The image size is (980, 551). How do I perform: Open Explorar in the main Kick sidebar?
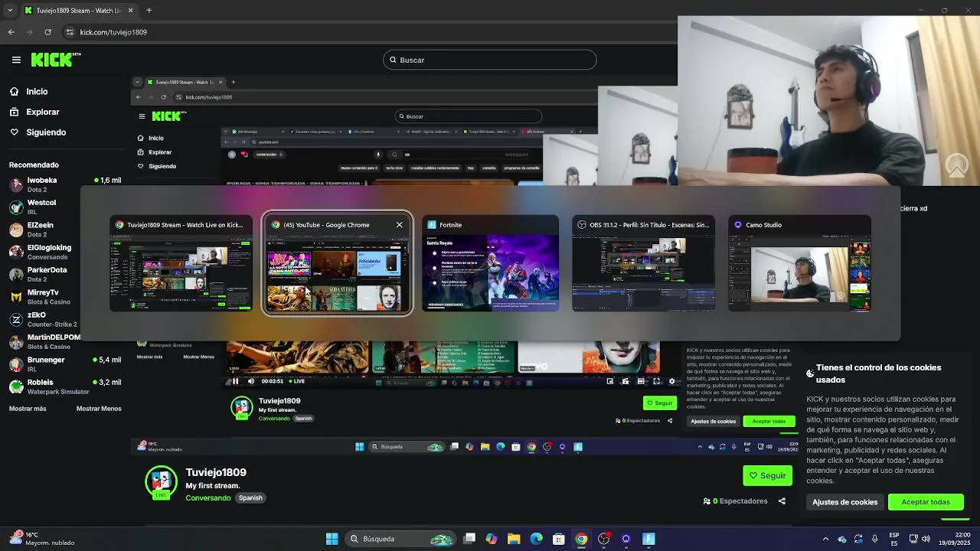pos(34,112)
